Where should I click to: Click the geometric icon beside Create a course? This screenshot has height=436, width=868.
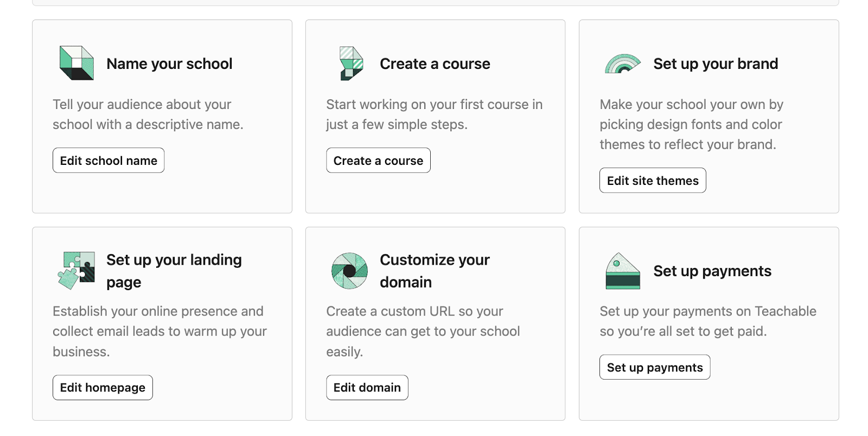pos(350,63)
